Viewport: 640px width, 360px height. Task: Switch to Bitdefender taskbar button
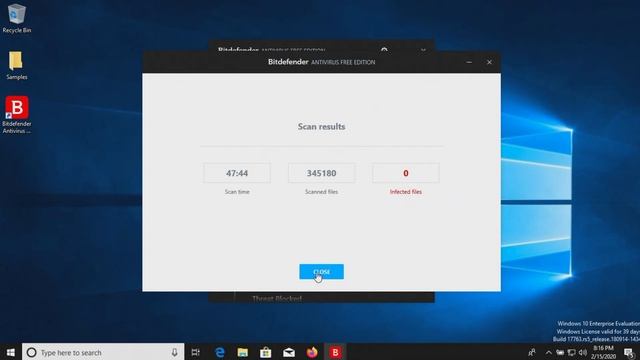coord(335,352)
